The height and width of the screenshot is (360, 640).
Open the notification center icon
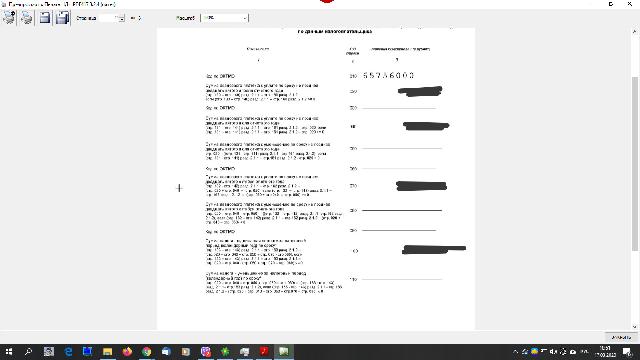coord(627,351)
